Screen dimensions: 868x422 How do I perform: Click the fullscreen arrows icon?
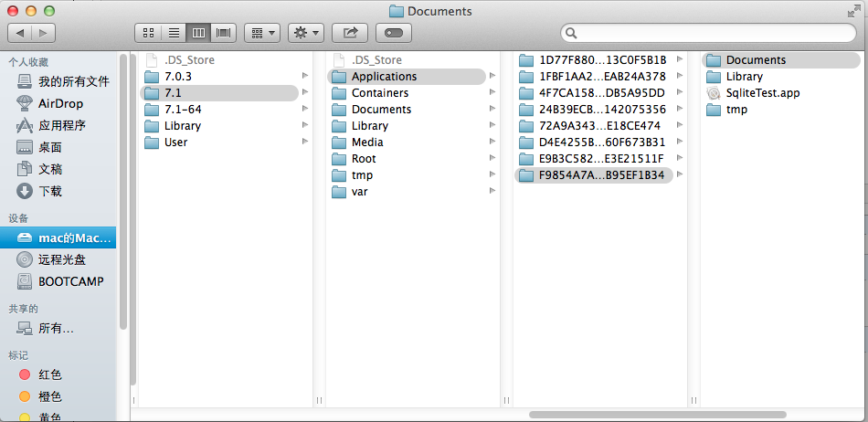pos(854,11)
